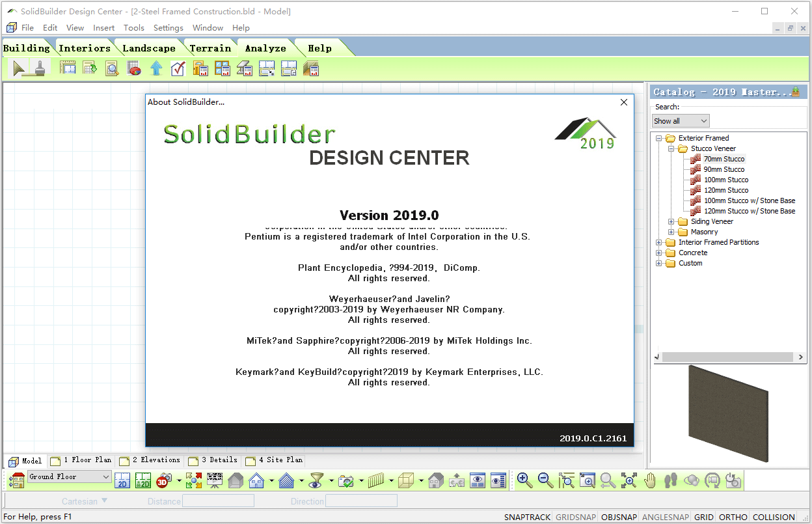Click the 3D camera view icon
The image size is (812, 524).
tap(163, 481)
